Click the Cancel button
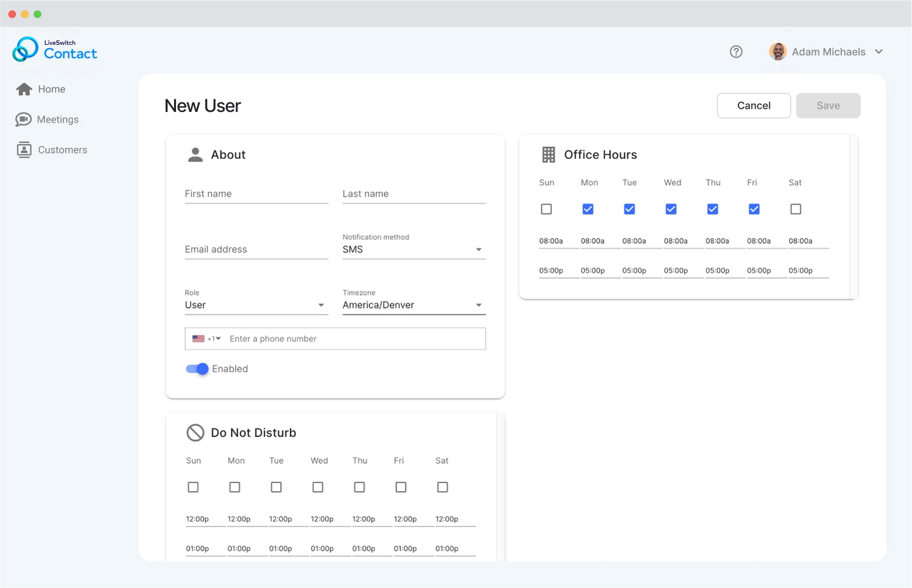 pos(754,106)
